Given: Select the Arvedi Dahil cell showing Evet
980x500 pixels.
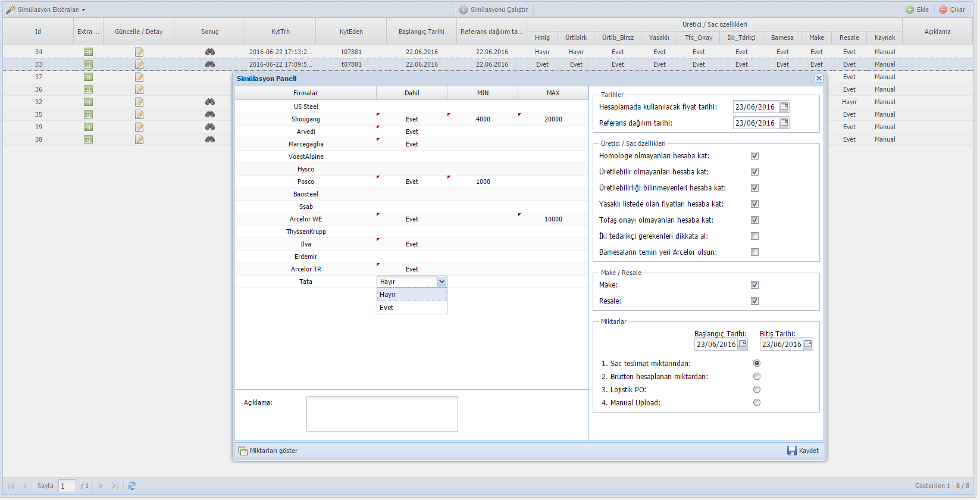Looking at the screenshot, I should click(412, 132).
